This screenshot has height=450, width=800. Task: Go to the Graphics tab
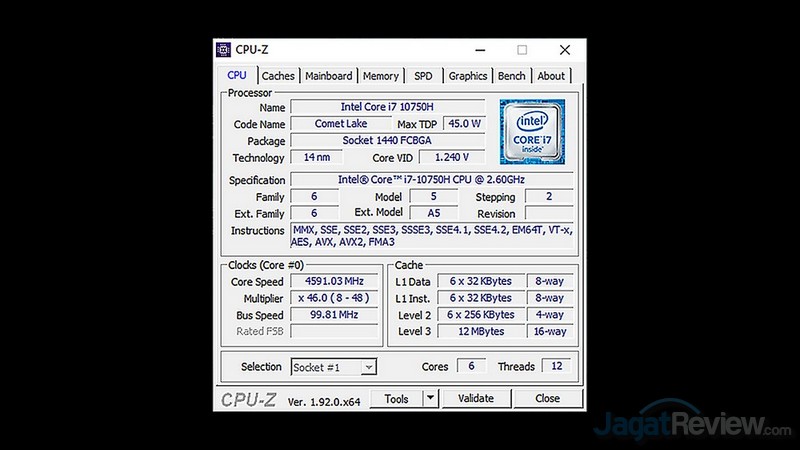coord(468,76)
